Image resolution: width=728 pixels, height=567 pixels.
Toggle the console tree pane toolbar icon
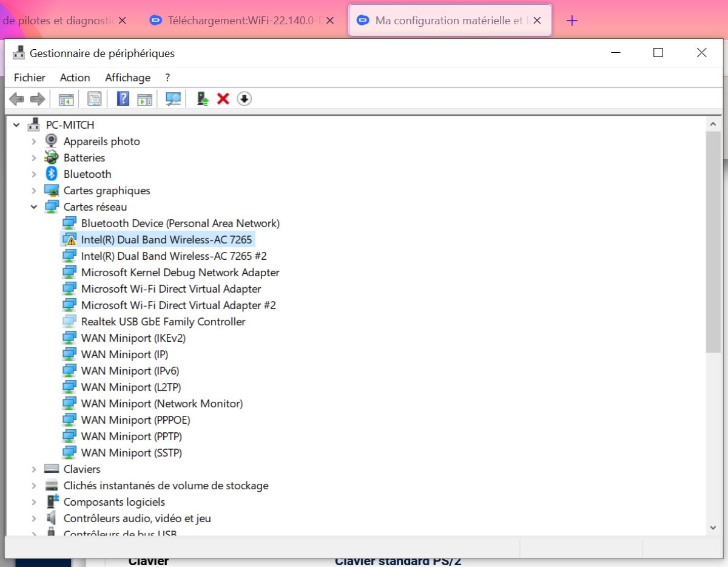[66, 98]
